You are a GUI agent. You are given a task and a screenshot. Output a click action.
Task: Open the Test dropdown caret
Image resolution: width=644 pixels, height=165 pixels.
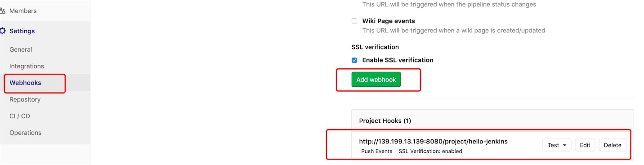coord(564,145)
